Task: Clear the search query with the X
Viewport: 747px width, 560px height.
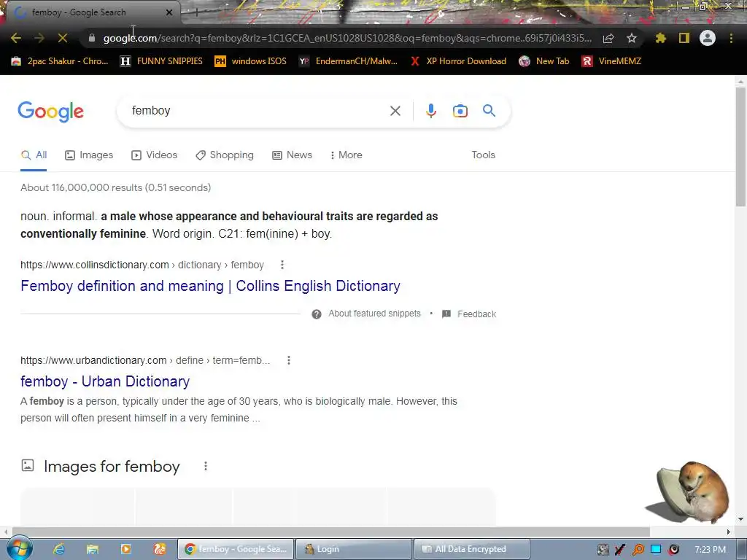Action: (395, 111)
